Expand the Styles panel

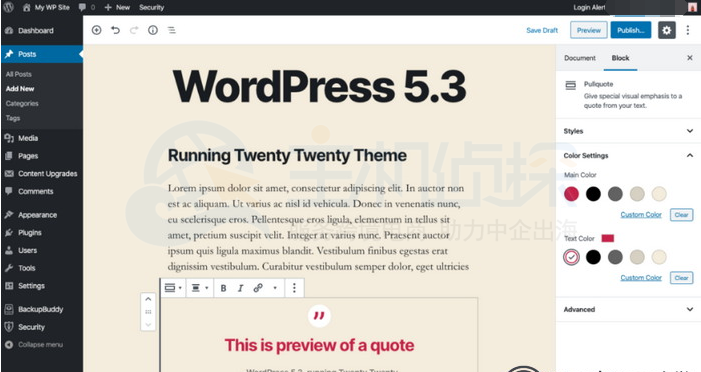point(628,131)
